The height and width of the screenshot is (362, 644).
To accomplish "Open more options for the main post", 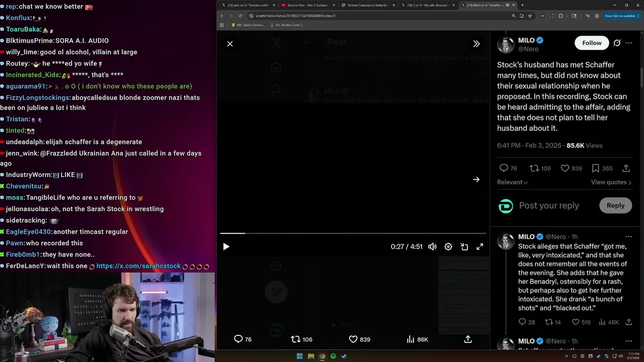I will click(x=629, y=43).
